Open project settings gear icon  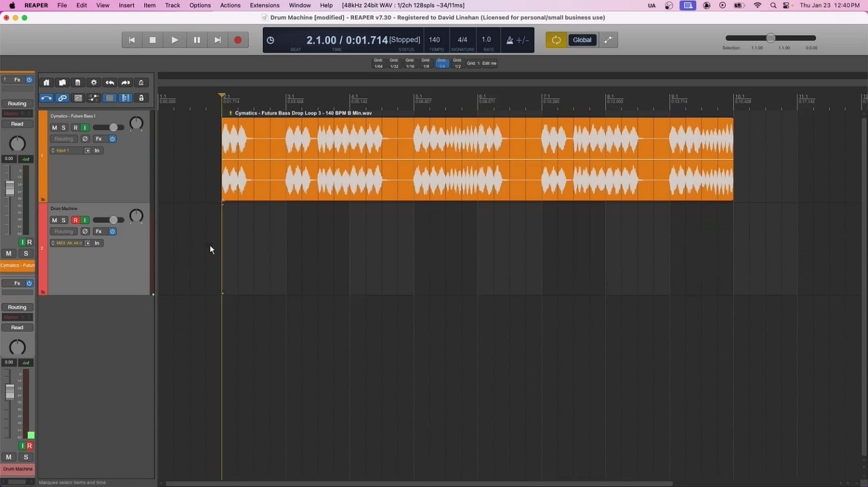pyautogui.click(x=93, y=83)
